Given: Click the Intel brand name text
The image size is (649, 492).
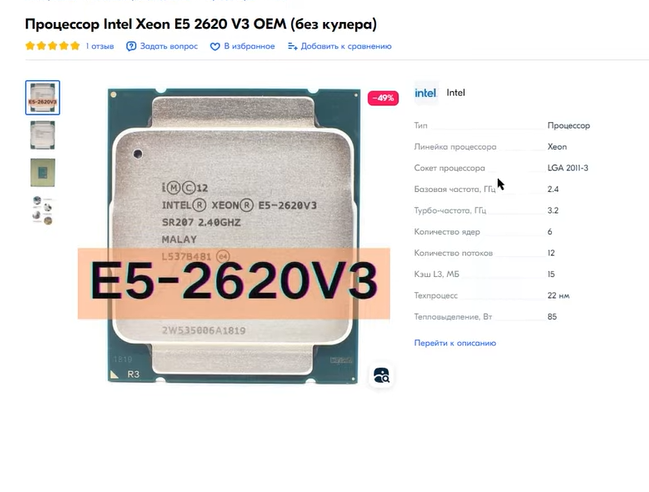Looking at the screenshot, I should (456, 93).
